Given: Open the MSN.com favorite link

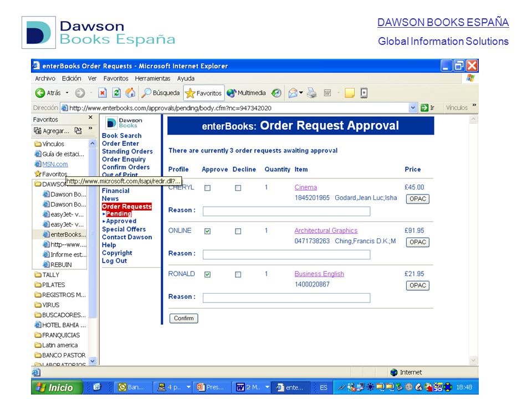Looking at the screenshot, I should point(51,164).
